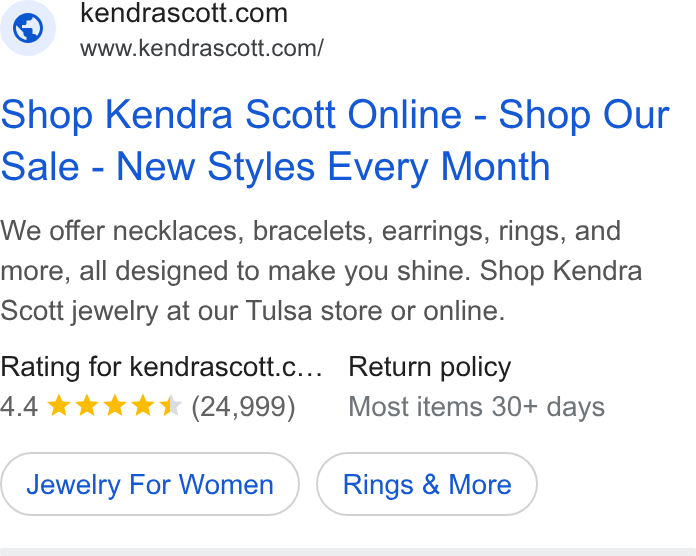This screenshot has width=696, height=556.
Task: Click the half-filled fifth star
Action: pyautogui.click(x=171, y=405)
